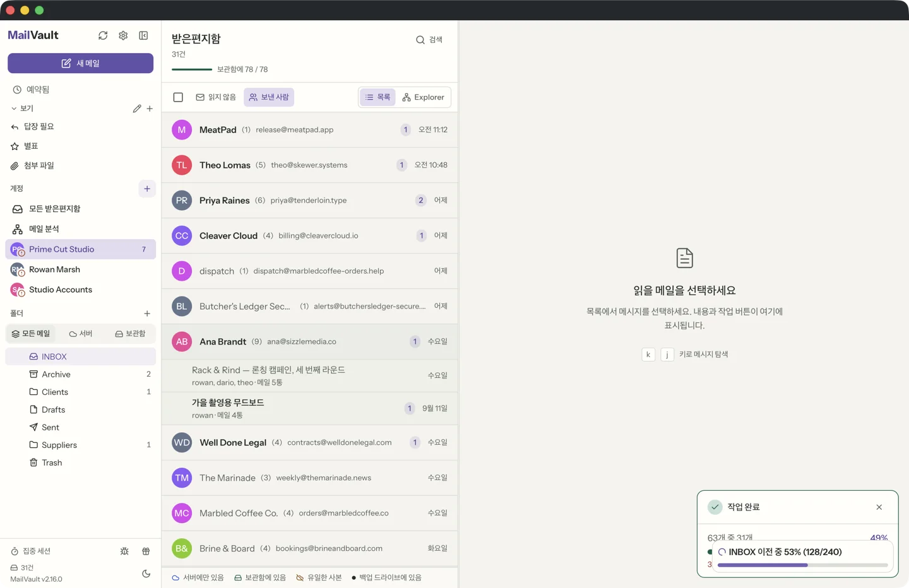Open the gift icon

point(146,551)
